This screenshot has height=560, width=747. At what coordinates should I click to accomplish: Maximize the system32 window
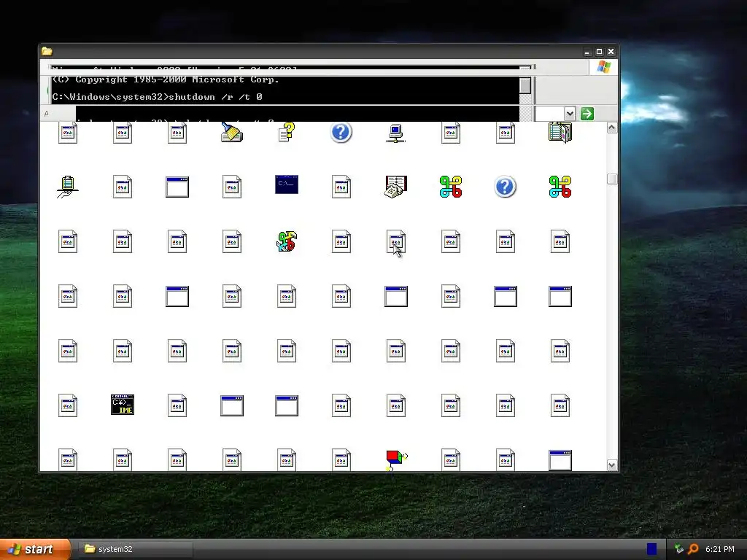599,52
